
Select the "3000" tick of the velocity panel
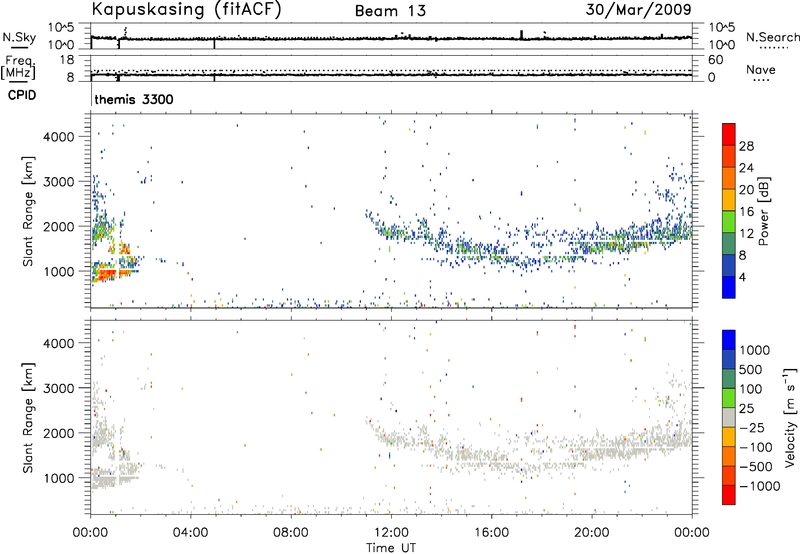58,388
